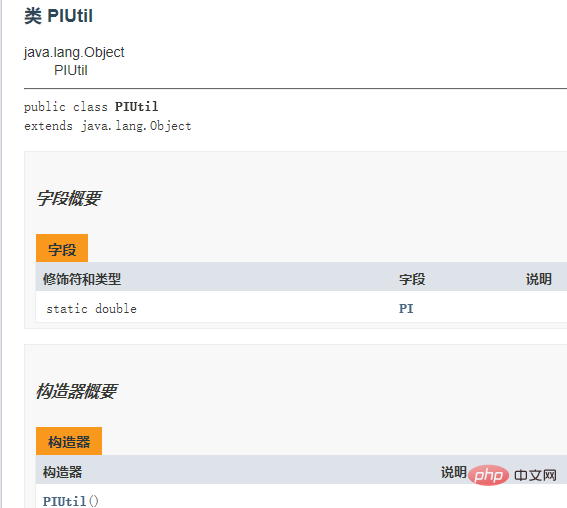Click the horizontal divider under class hierarchy
Viewport: 567px width, 508px height.
click(x=295, y=88)
